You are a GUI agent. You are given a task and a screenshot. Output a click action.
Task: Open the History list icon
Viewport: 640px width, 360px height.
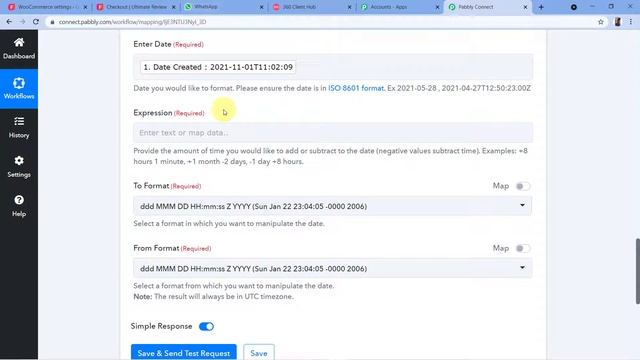tap(19, 122)
